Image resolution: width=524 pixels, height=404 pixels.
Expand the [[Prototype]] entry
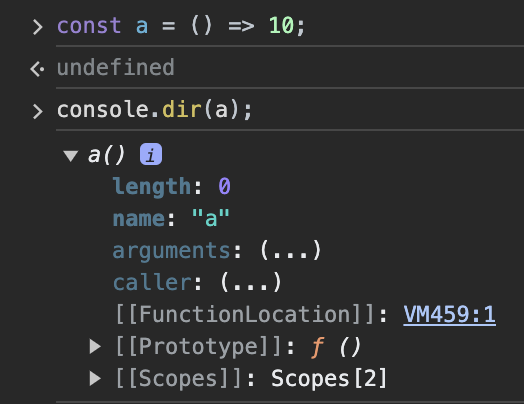click(x=96, y=347)
